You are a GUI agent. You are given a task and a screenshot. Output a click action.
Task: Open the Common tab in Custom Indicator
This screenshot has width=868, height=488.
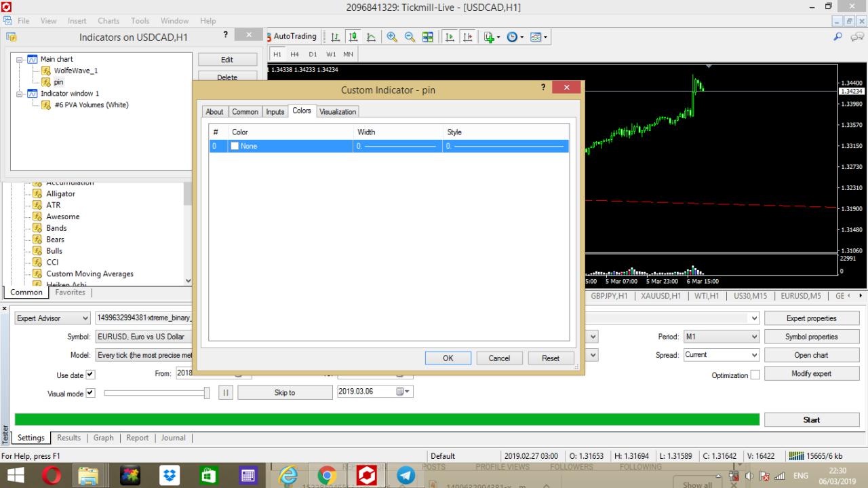pos(245,111)
